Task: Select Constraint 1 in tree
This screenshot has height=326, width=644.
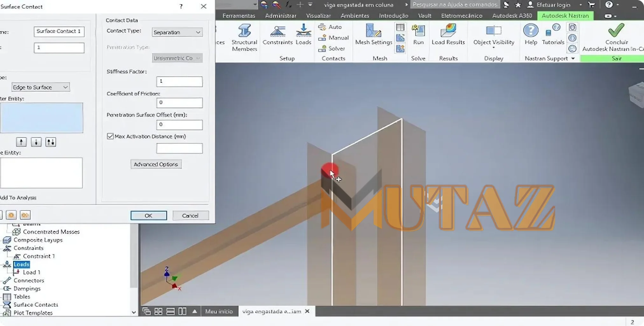Action: pyautogui.click(x=38, y=256)
